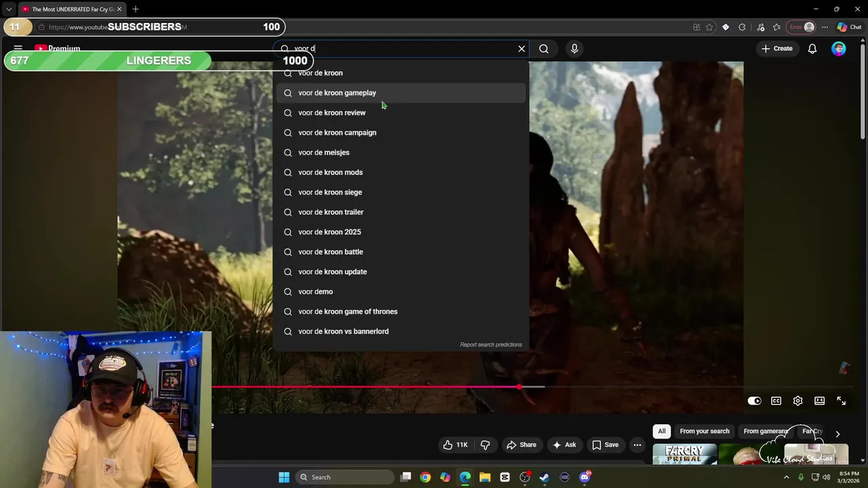Image resolution: width=868 pixels, height=488 pixels.
Task: Open media control music note icon
Action: (x=760, y=27)
